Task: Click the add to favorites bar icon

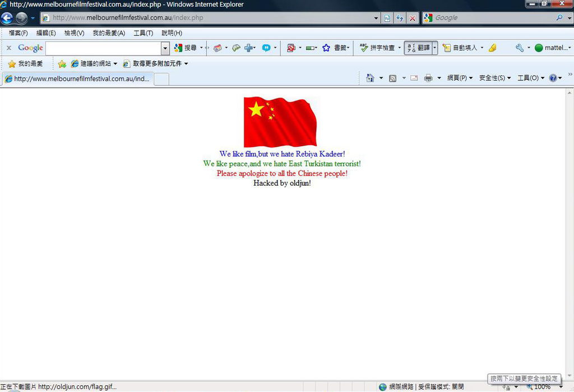Action: point(62,64)
